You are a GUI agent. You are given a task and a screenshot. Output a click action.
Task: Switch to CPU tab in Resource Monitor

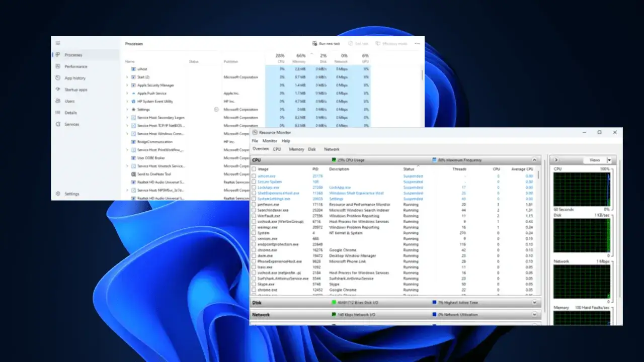(x=277, y=149)
